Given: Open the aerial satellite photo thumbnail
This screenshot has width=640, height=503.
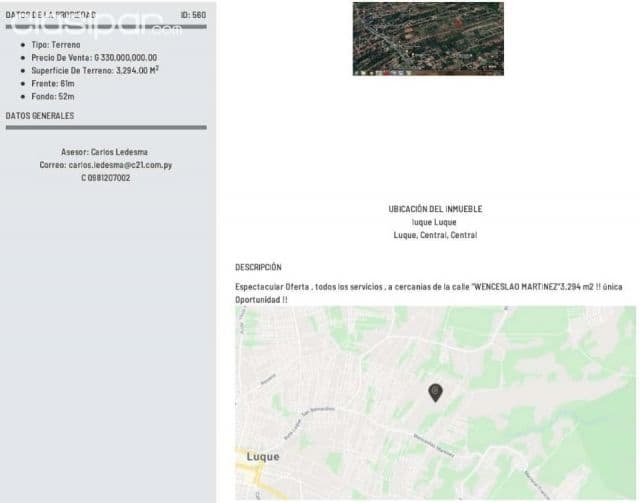Looking at the screenshot, I should tap(428, 39).
